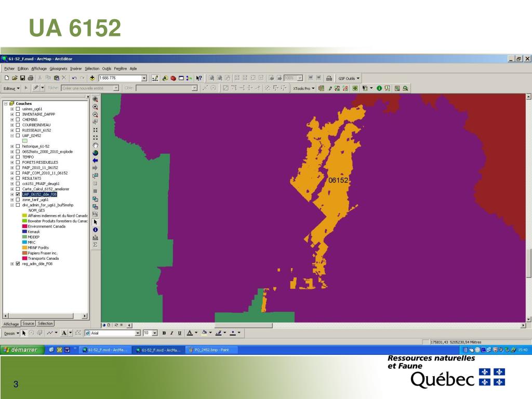Open the Affichage menu

[x=39, y=69]
